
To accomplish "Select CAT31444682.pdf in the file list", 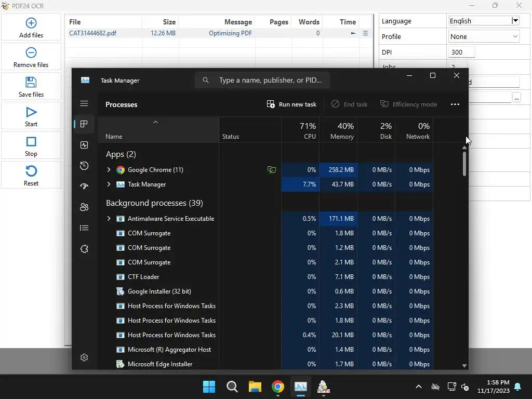I will (x=92, y=33).
